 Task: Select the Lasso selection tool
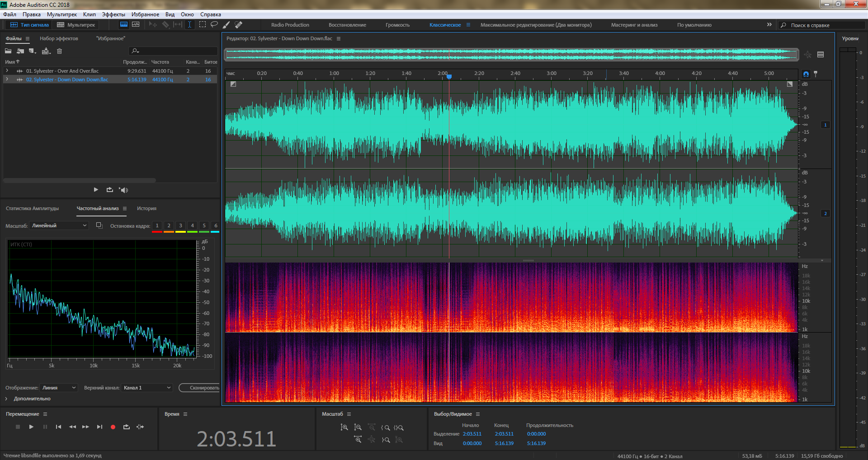(x=214, y=25)
